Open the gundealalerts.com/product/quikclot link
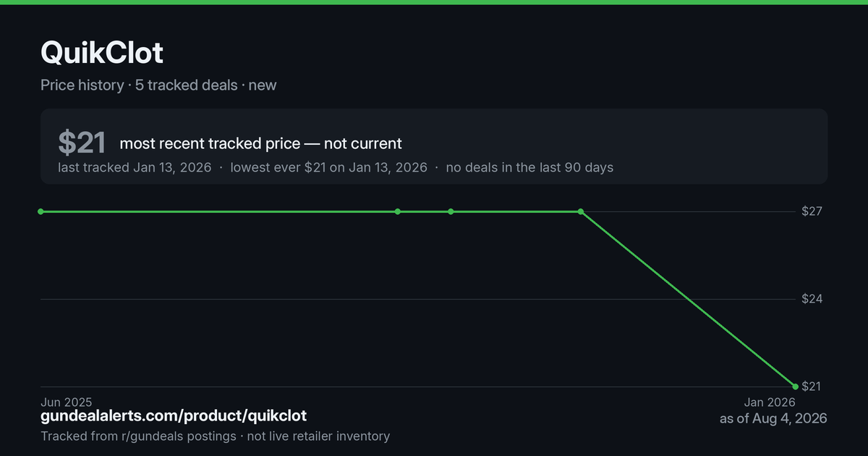The image size is (868, 456). (x=174, y=416)
